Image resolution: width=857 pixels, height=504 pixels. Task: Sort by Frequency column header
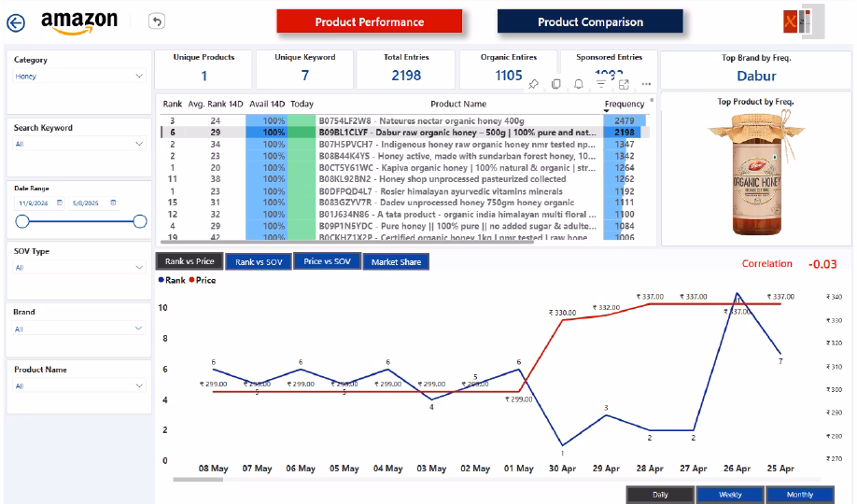coord(625,104)
